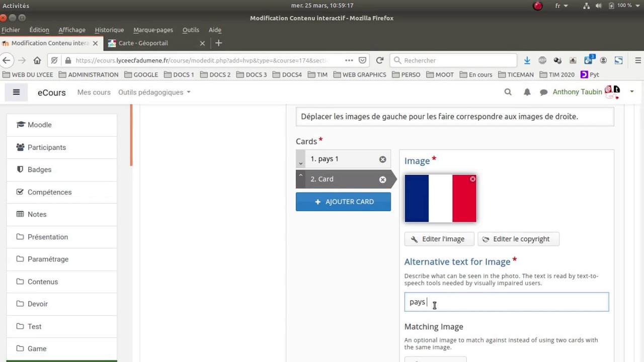This screenshot has width=644, height=362.
Task: Open the messages speech bubble icon
Action: tap(543, 92)
